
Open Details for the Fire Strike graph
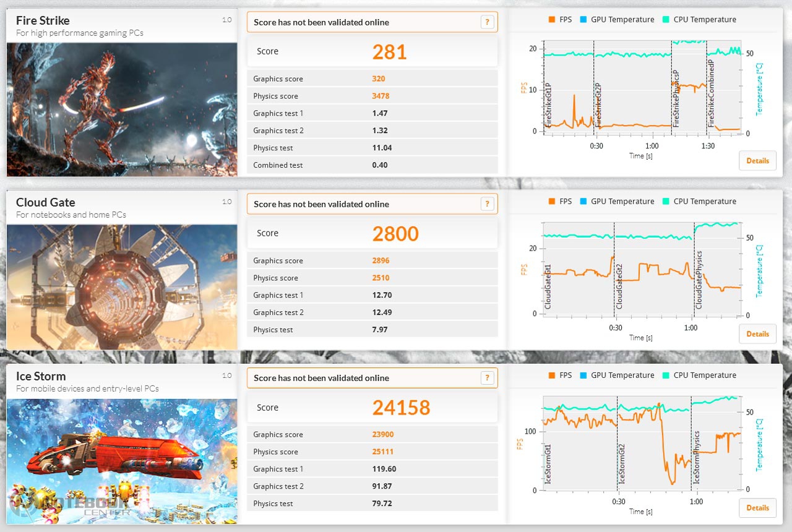757,161
